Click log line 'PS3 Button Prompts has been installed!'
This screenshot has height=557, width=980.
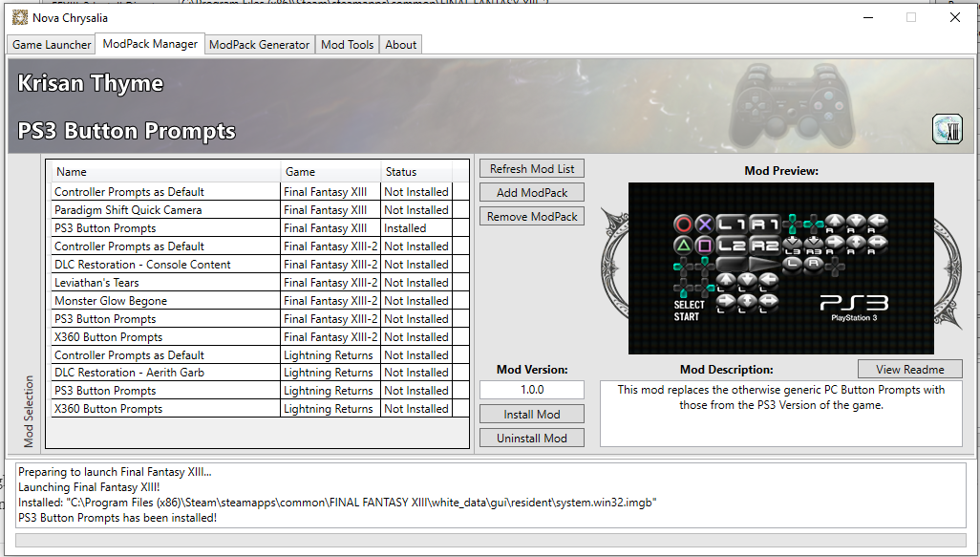click(117, 518)
